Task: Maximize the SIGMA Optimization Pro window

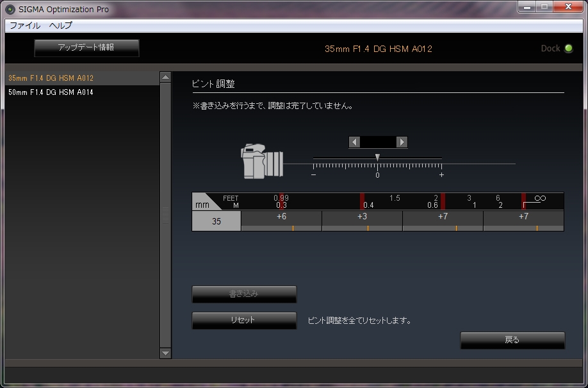Action: [544, 7]
